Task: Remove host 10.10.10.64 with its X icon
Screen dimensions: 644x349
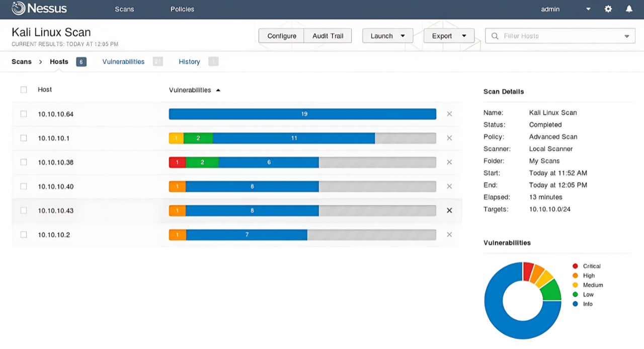Action: 449,114
